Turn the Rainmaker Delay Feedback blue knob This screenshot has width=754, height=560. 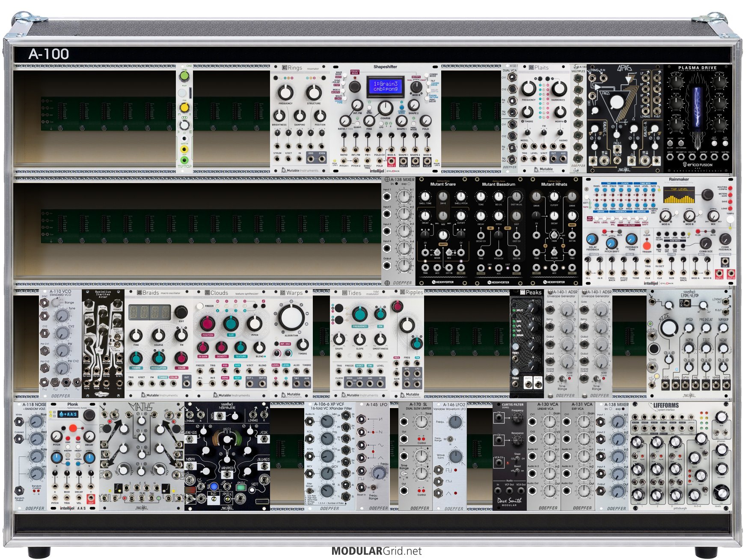click(x=593, y=239)
